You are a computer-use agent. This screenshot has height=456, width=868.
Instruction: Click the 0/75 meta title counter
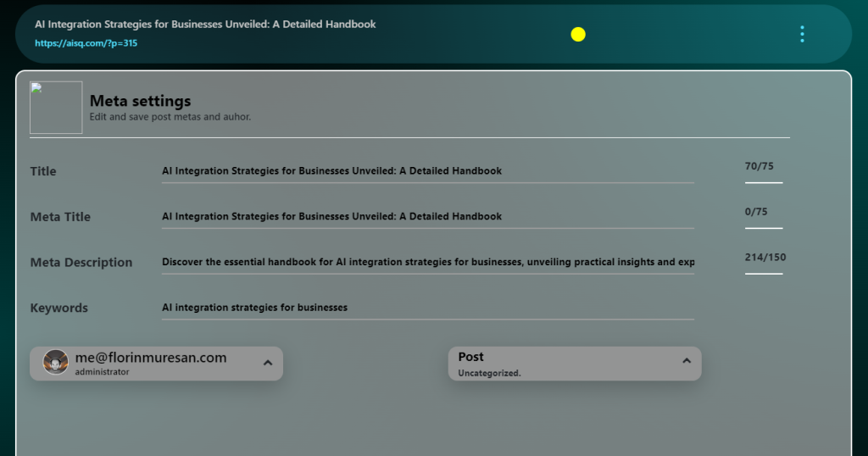point(756,212)
